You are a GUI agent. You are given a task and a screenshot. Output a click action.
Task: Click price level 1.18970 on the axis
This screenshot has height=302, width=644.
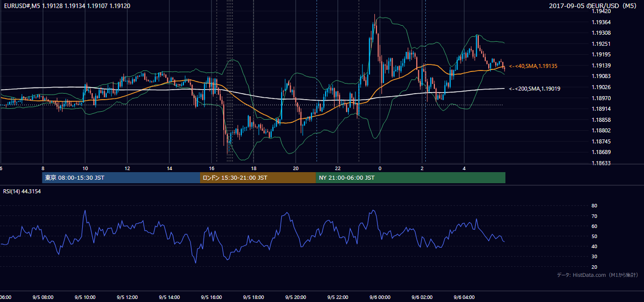[600, 98]
